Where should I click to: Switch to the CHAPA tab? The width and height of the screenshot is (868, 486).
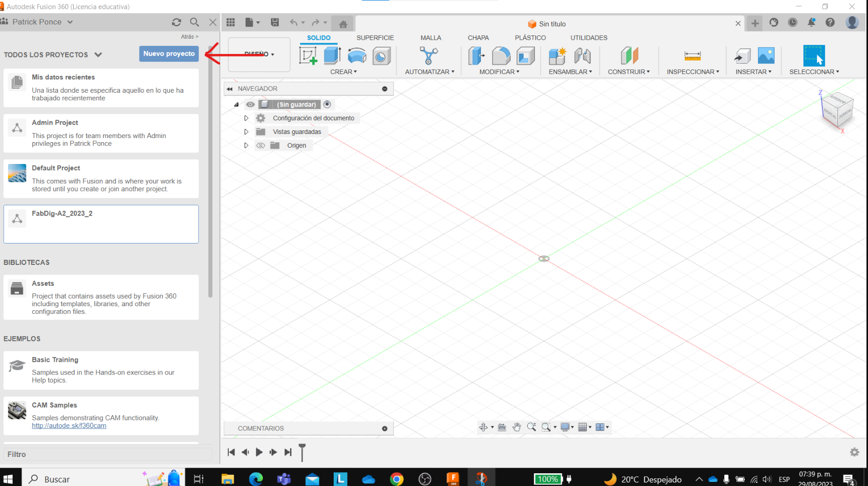478,38
